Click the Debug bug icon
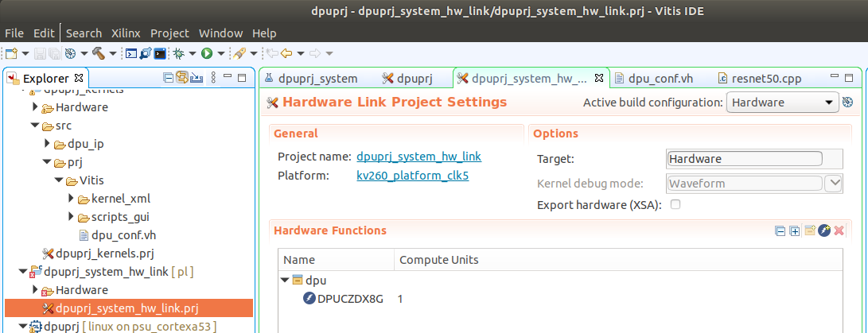 179,54
